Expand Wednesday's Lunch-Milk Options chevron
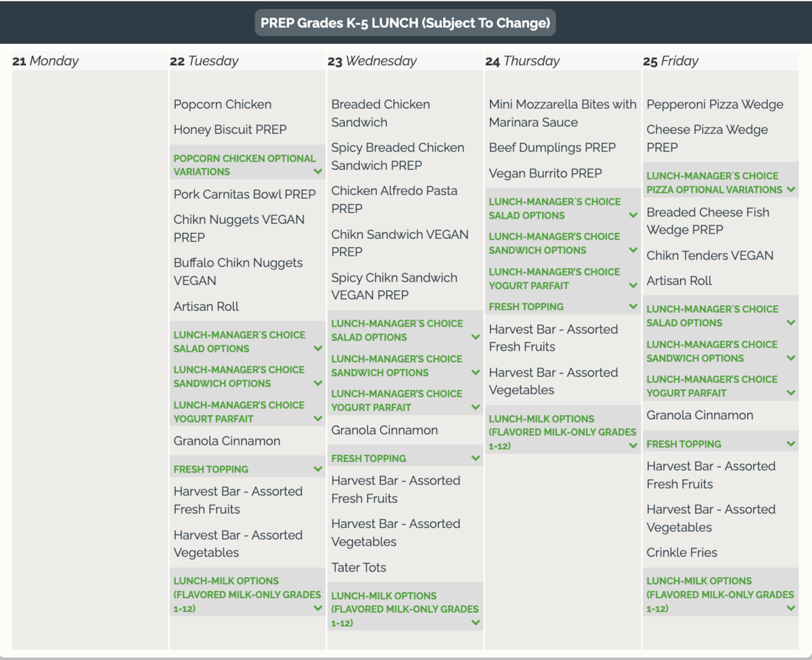The image size is (812, 660). pyautogui.click(x=476, y=623)
